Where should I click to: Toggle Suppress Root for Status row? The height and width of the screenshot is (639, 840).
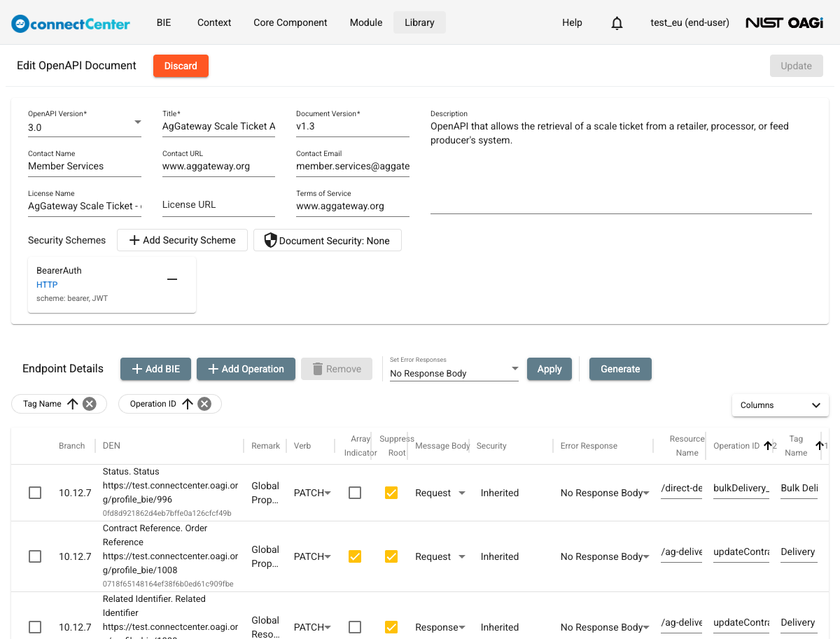click(x=391, y=493)
